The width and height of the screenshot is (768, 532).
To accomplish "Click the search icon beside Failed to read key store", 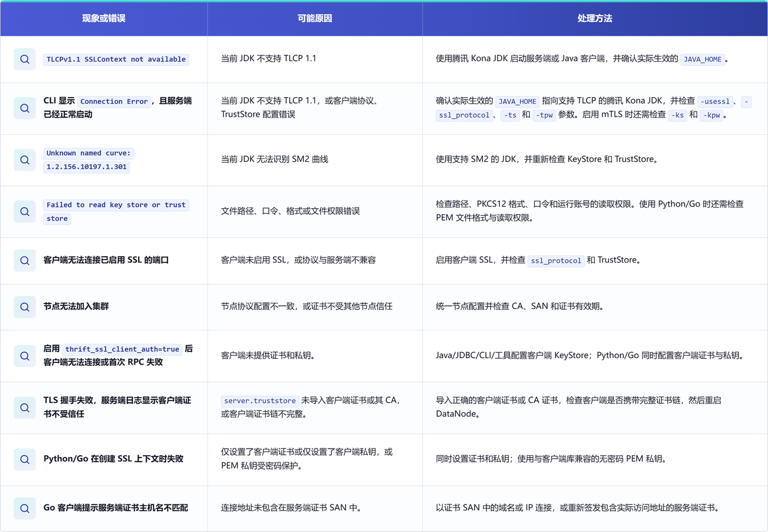I will (25, 212).
